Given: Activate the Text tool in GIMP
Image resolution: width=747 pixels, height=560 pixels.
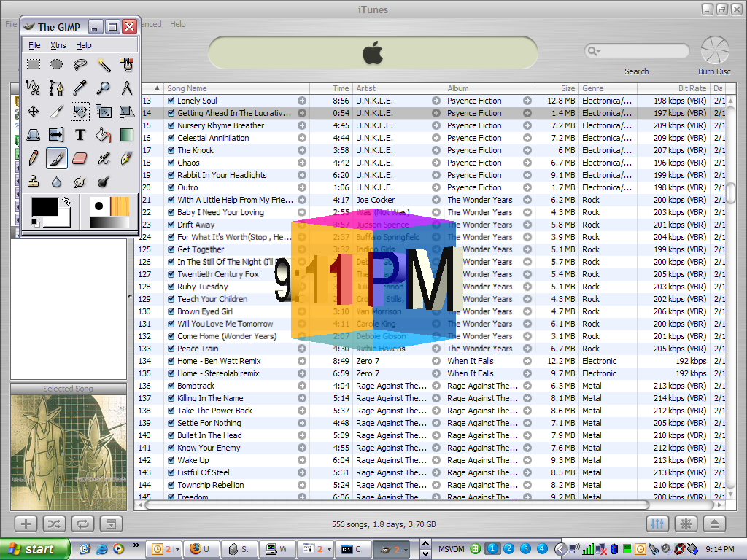Looking at the screenshot, I should click(x=80, y=135).
